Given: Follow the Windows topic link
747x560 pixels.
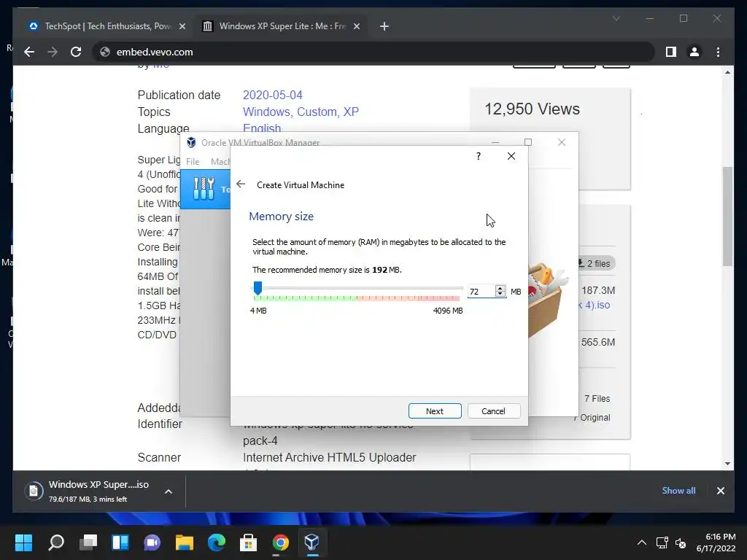Looking at the screenshot, I should (266, 112).
